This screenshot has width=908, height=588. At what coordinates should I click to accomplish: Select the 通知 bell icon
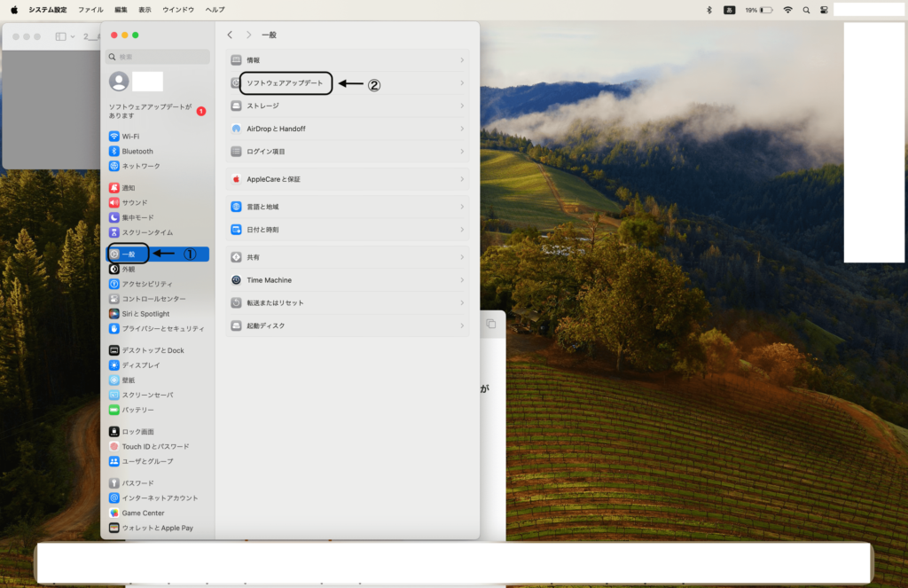point(114,188)
